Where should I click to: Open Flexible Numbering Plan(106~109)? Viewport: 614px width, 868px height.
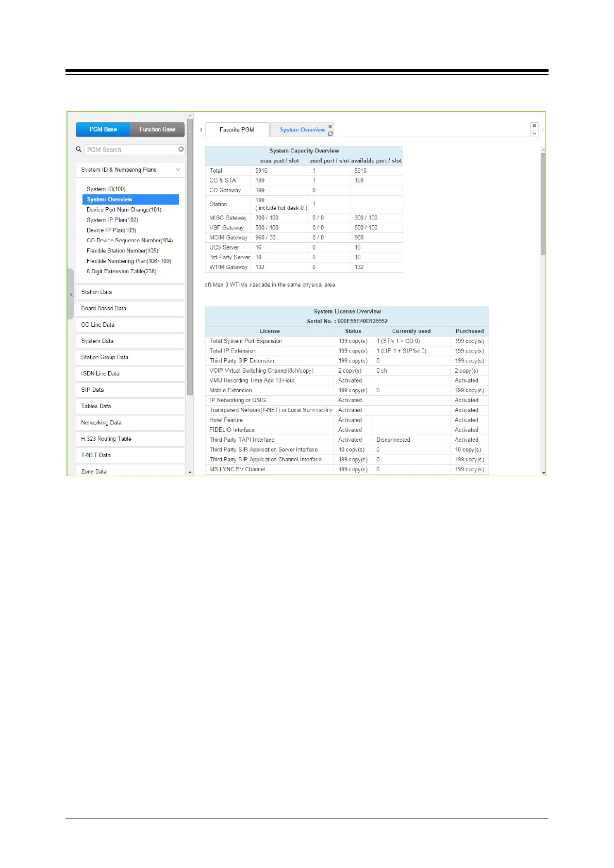(129, 261)
